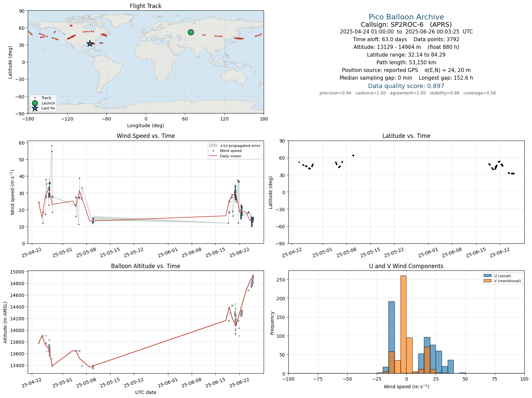532x398 pixels.
Task: Select 'Latitude range: 32.14 to 84.29' text
Action: click(x=406, y=55)
